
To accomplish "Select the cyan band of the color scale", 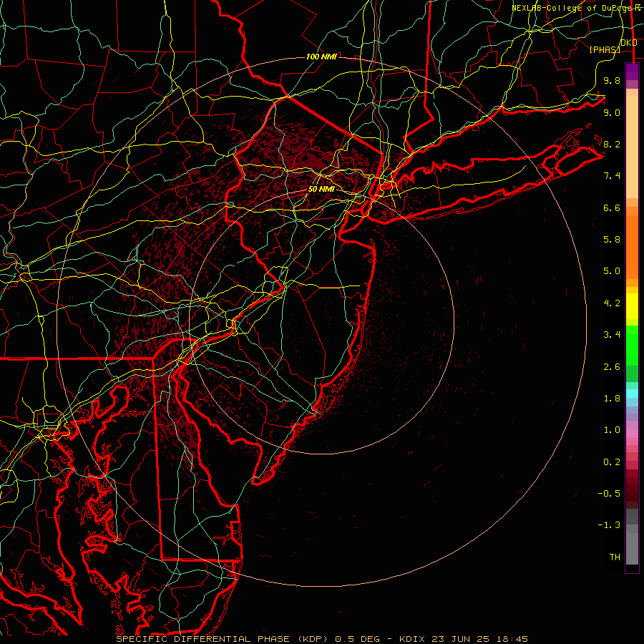I will click(632, 394).
